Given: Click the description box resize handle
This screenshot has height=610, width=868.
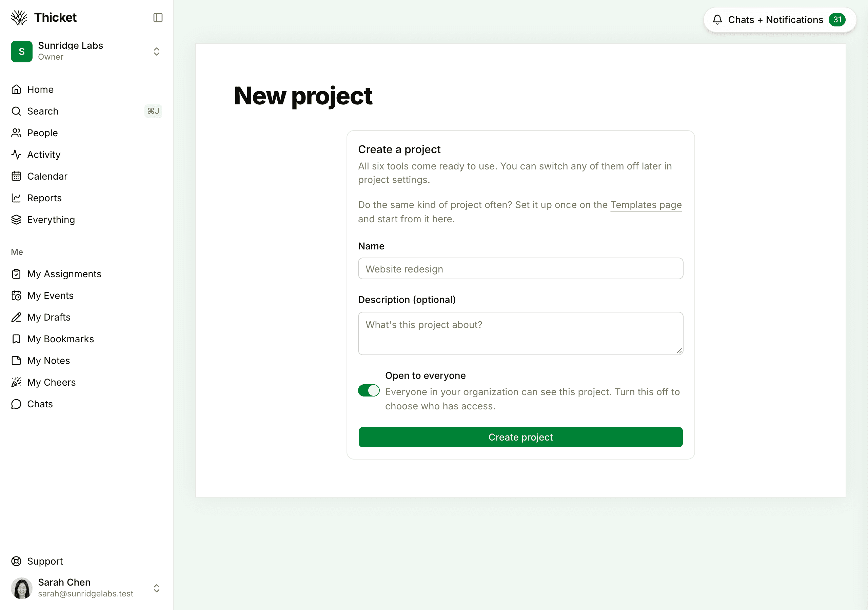Looking at the screenshot, I should 679,351.
